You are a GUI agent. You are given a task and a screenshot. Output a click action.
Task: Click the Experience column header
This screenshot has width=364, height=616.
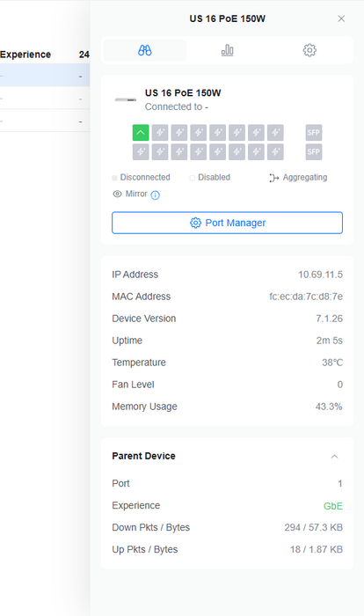point(25,55)
